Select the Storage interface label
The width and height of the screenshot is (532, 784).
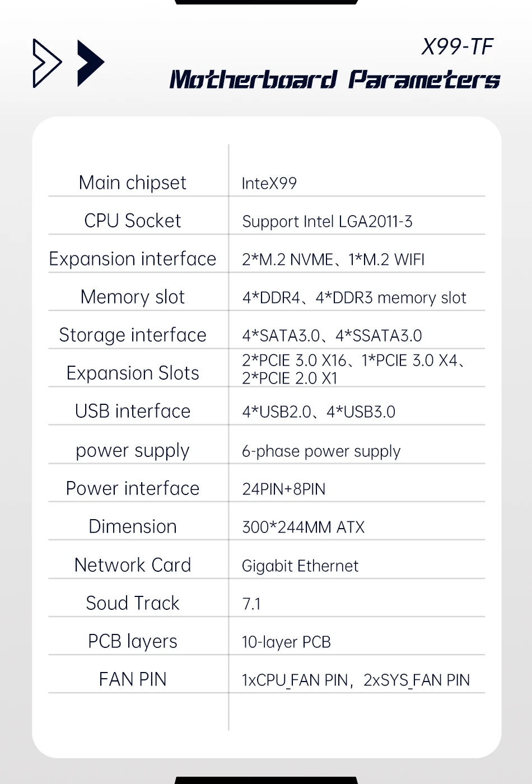pyautogui.click(x=133, y=335)
